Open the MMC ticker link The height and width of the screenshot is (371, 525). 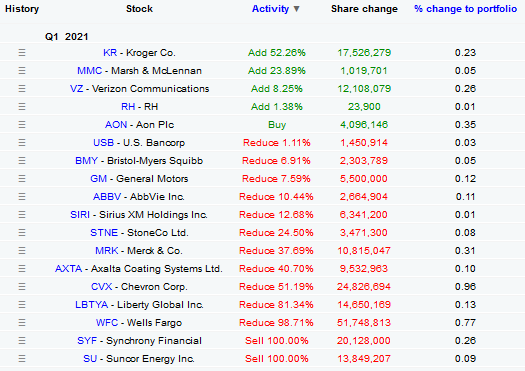coord(89,71)
